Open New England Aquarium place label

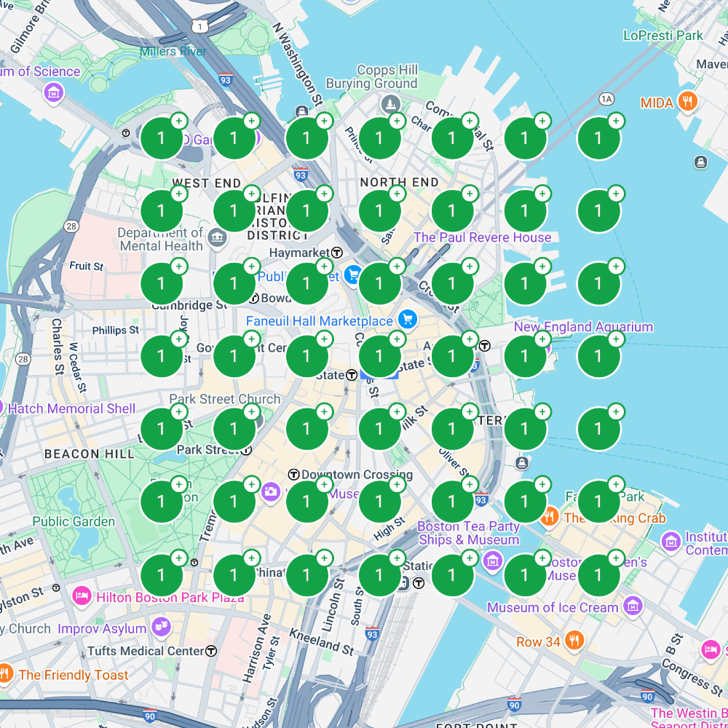tap(583, 327)
